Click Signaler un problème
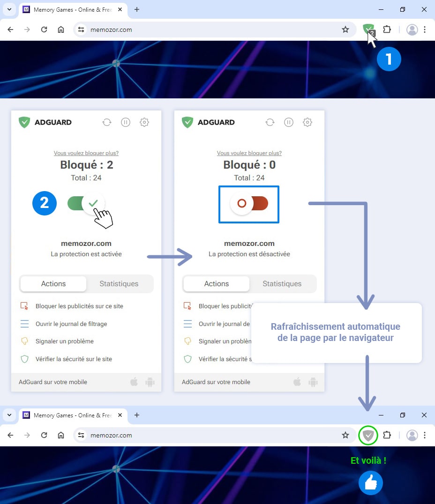The height and width of the screenshot is (504, 435). (64, 341)
